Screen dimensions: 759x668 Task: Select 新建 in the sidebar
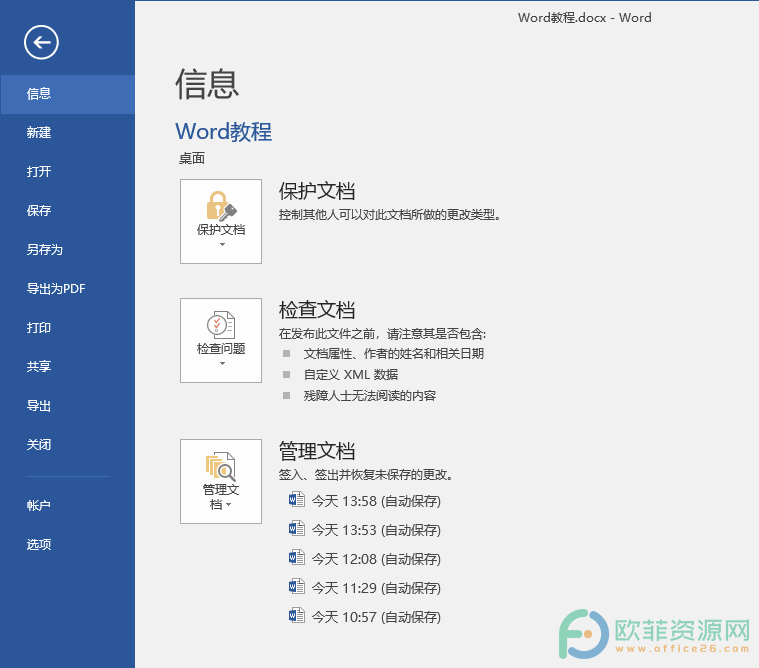click(x=68, y=133)
